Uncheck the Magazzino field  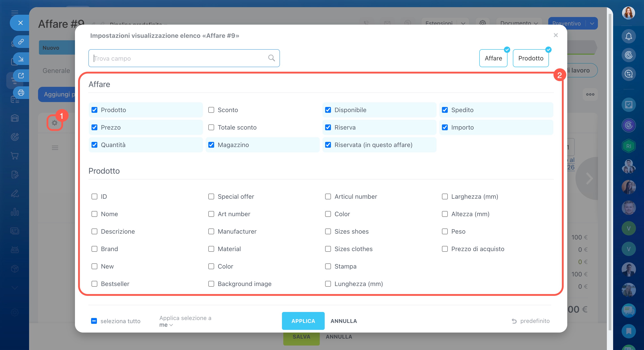tap(211, 145)
